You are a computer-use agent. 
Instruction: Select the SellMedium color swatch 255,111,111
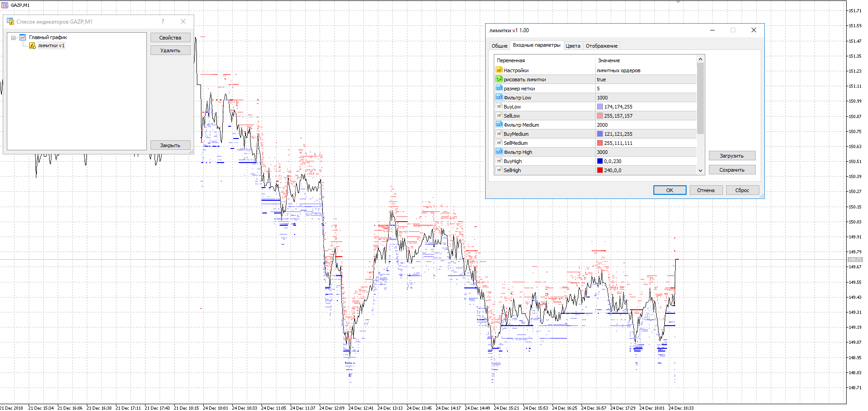click(600, 143)
